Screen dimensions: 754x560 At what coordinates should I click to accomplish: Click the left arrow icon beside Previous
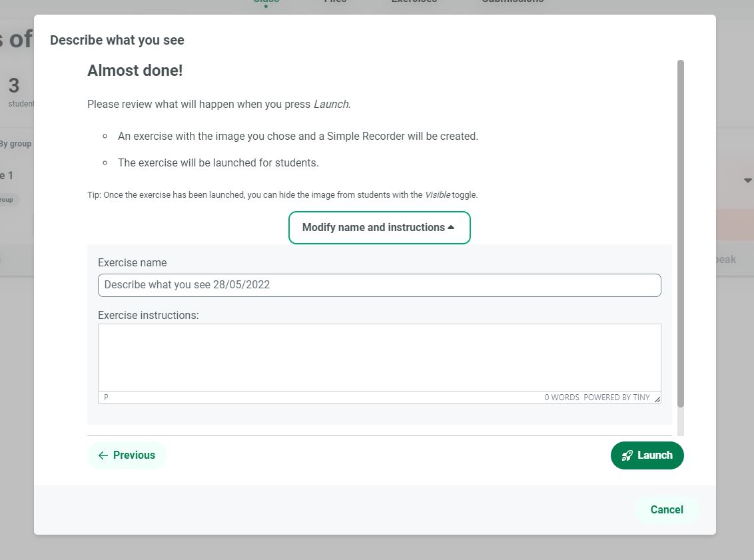103,455
